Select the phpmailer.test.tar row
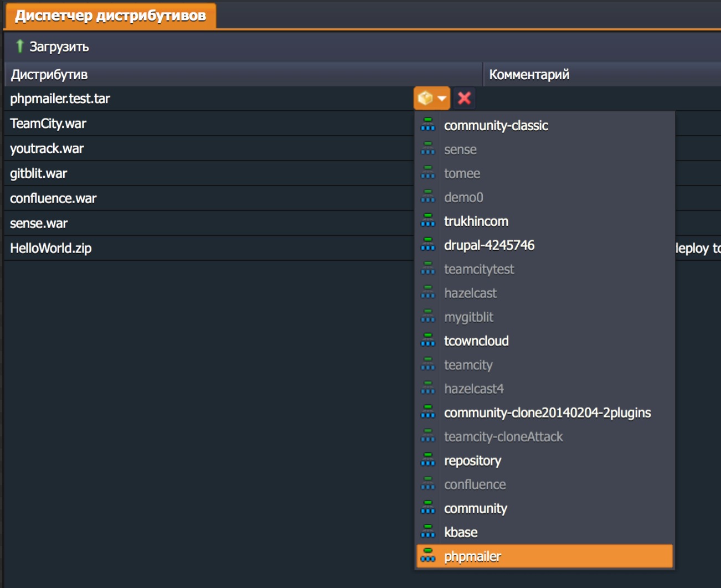This screenshot has width=721, height=588. point(363,99)
